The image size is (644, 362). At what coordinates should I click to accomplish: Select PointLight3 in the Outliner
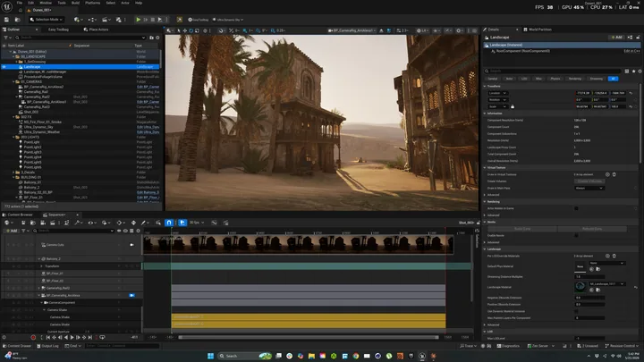[32, 152]
